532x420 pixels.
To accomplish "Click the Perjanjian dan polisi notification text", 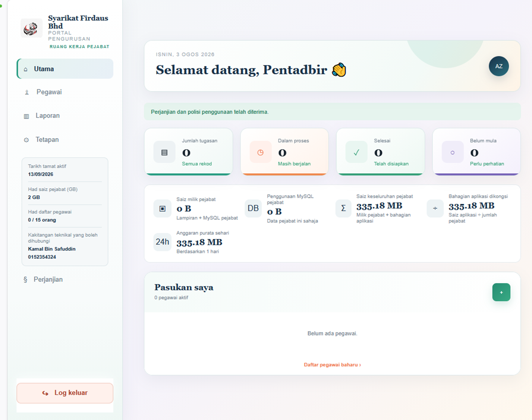I will pos(210,112).
